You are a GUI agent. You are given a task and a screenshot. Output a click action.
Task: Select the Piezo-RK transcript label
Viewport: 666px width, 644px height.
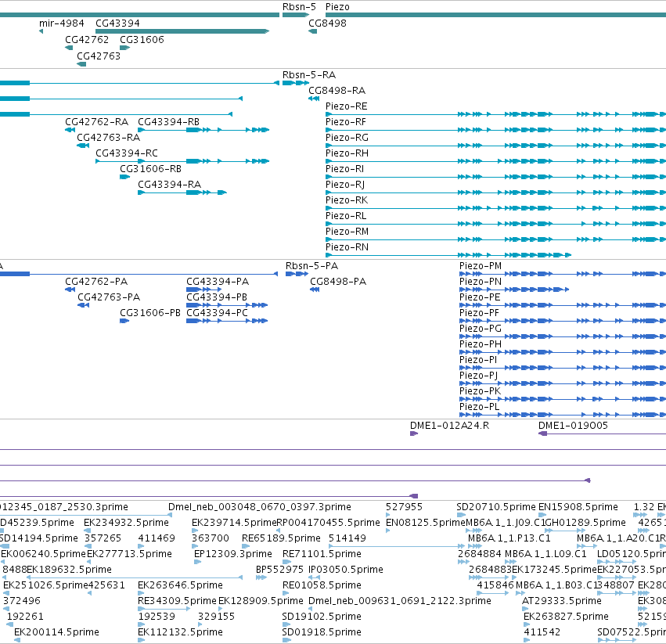[347, 200]
